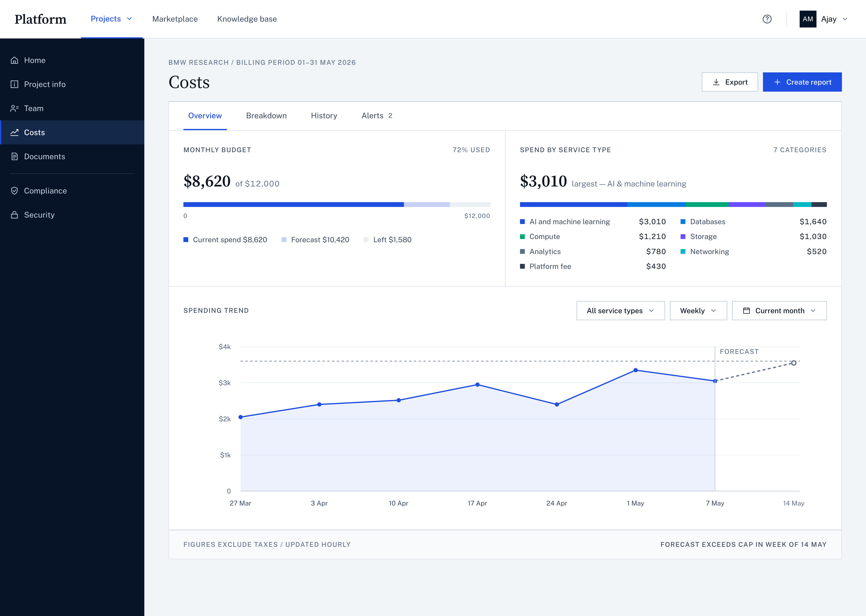Switch to the Breakdown tab
866x616 pixels.
[x=267, y=116]
